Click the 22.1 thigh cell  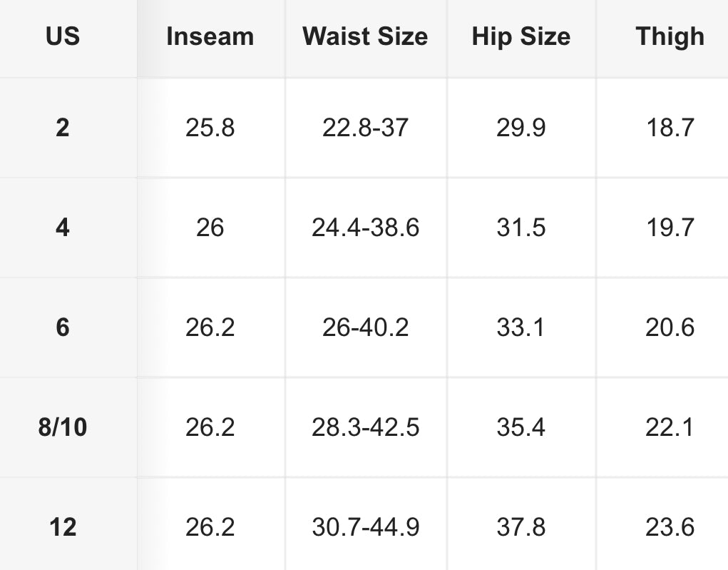point(670,427)
